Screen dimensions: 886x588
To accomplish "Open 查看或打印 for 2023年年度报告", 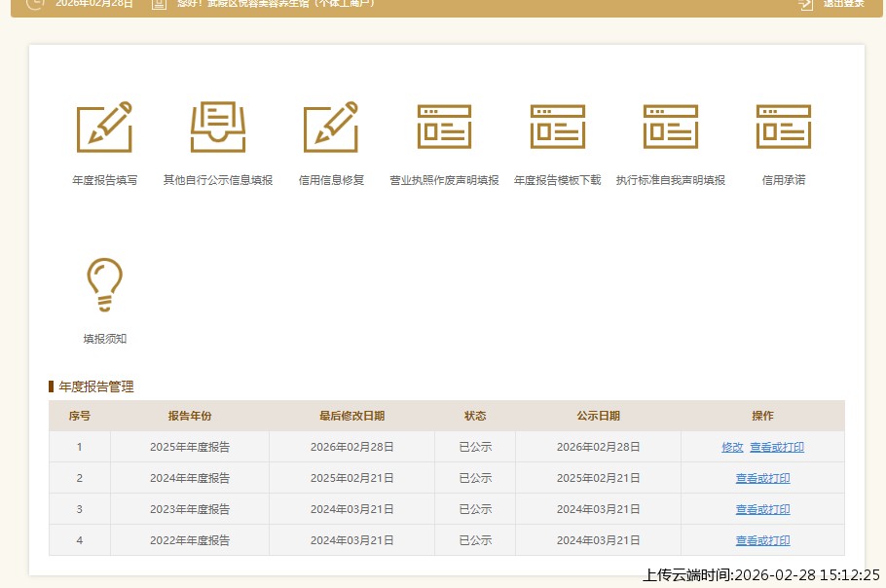I will pyautogui.click(x=762, y=509).
